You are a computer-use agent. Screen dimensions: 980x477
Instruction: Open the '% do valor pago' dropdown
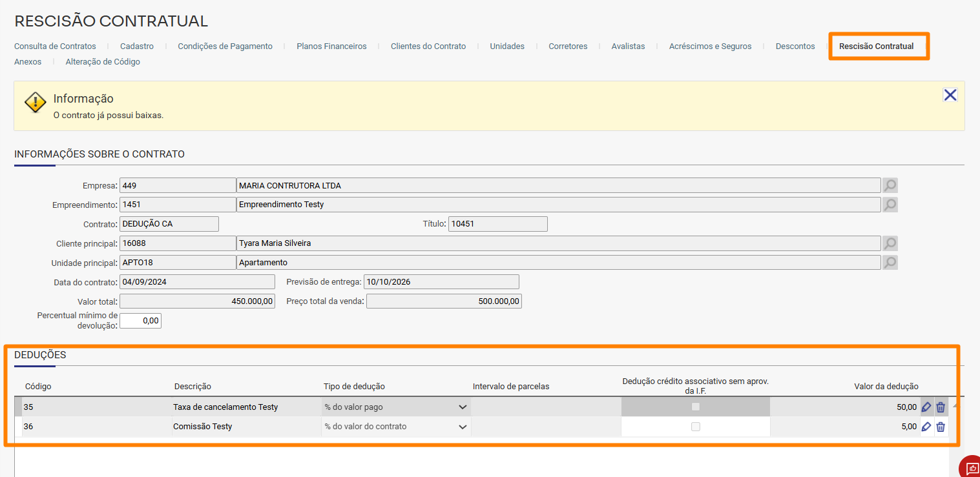tap(396, 407)
